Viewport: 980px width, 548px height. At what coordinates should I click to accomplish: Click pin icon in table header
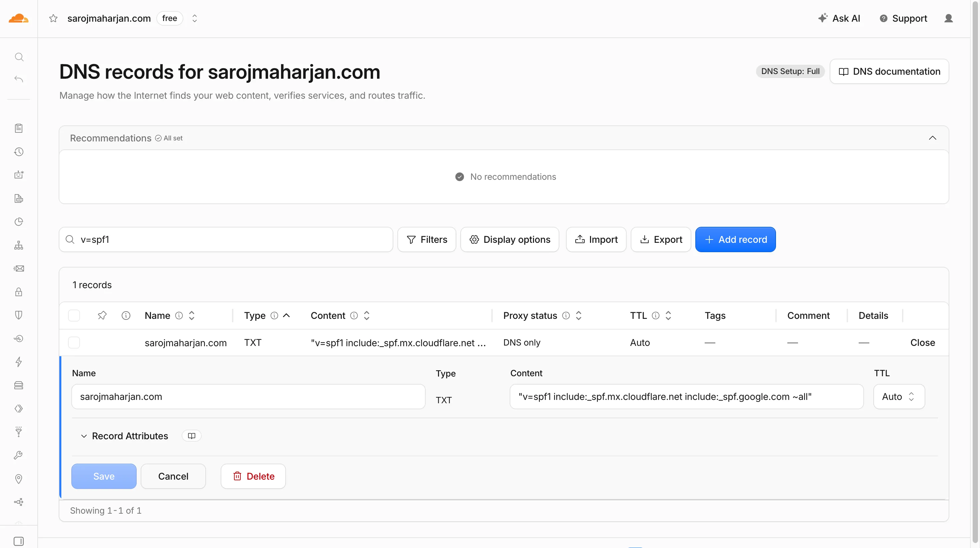(x=102, y=316)
